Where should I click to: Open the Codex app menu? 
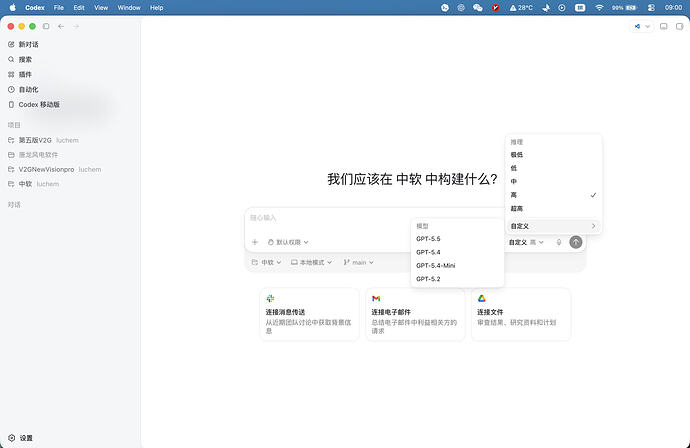(x=35, y=7)
